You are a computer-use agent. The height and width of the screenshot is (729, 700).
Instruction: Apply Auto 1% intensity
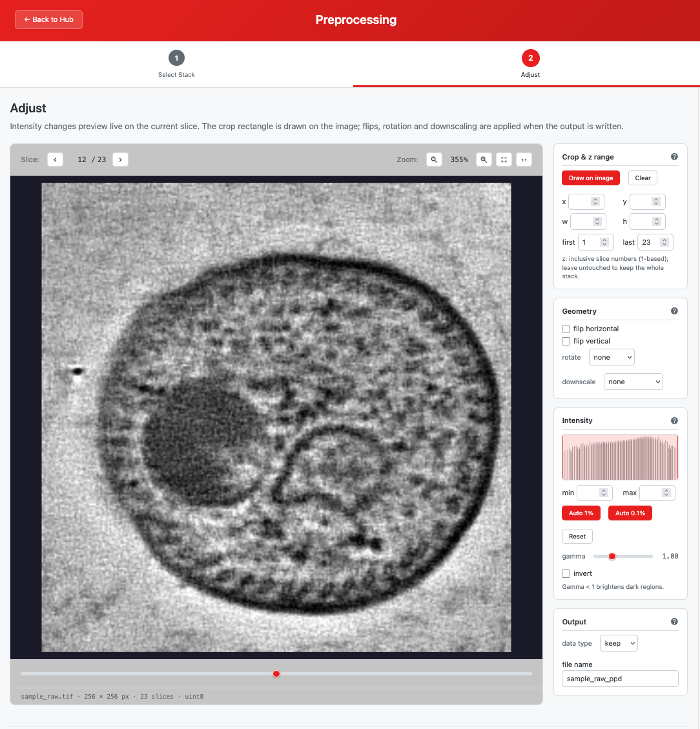(581, 513)
